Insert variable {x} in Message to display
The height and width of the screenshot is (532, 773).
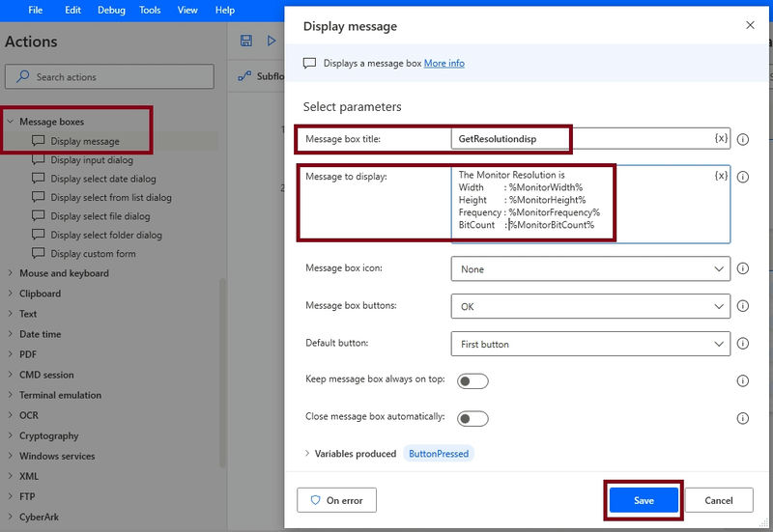click(x=721, y=176)
